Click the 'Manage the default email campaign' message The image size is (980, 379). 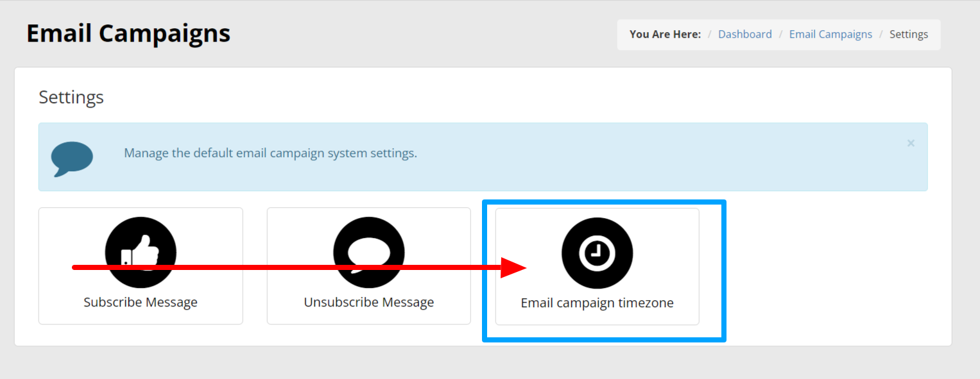270,153
